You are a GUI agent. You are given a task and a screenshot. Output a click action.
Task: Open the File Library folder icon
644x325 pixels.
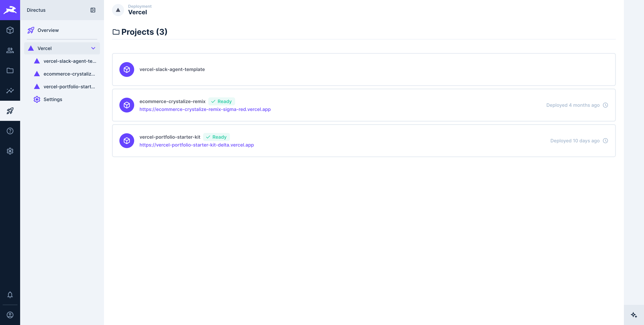tap(10, 71)
